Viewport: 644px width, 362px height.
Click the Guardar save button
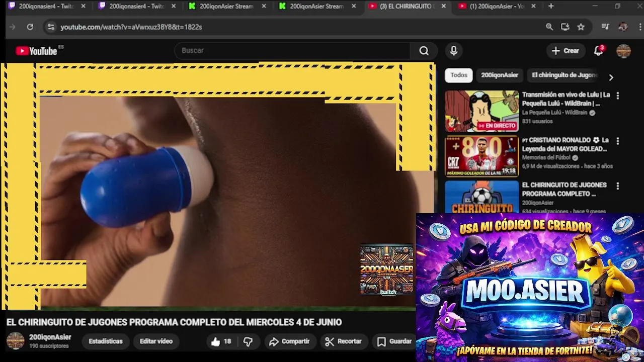tap(395, 341)
